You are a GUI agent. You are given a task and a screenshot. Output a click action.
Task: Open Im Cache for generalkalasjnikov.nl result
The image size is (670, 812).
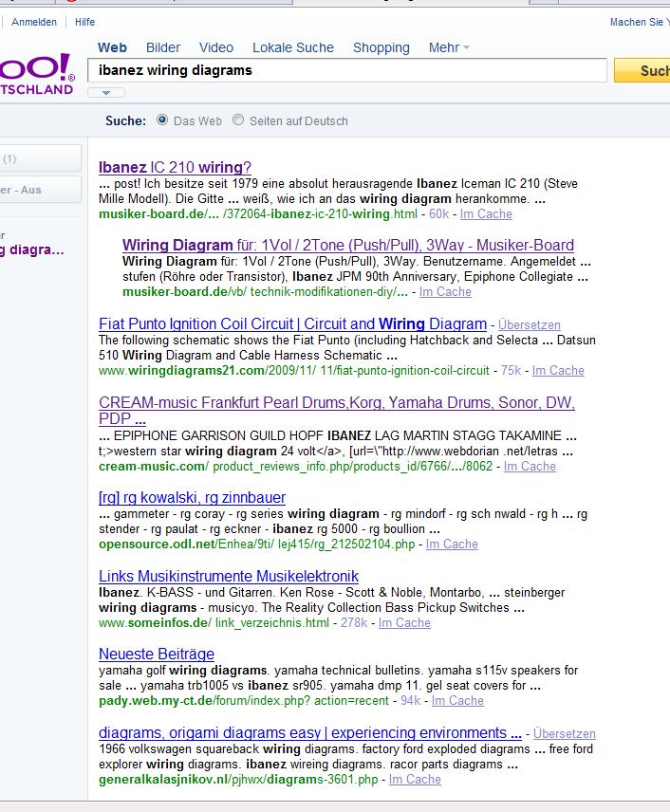click(x=415, y=779)
